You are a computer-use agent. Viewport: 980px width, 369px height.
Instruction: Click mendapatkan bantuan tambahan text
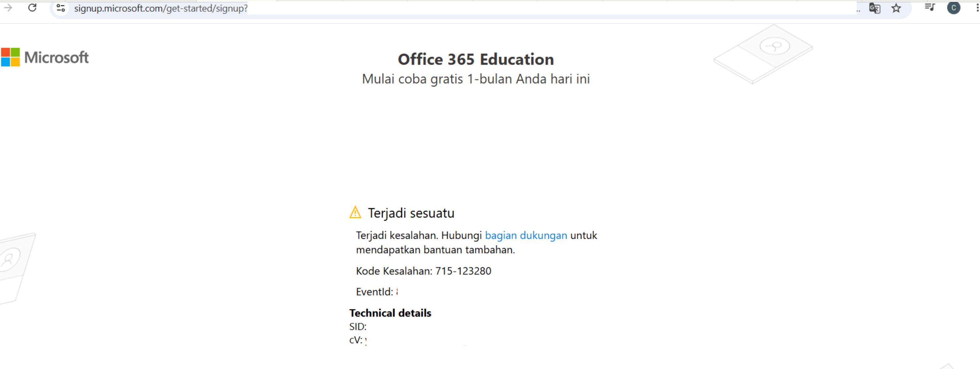pyautogui.click(x=435, y=250)
